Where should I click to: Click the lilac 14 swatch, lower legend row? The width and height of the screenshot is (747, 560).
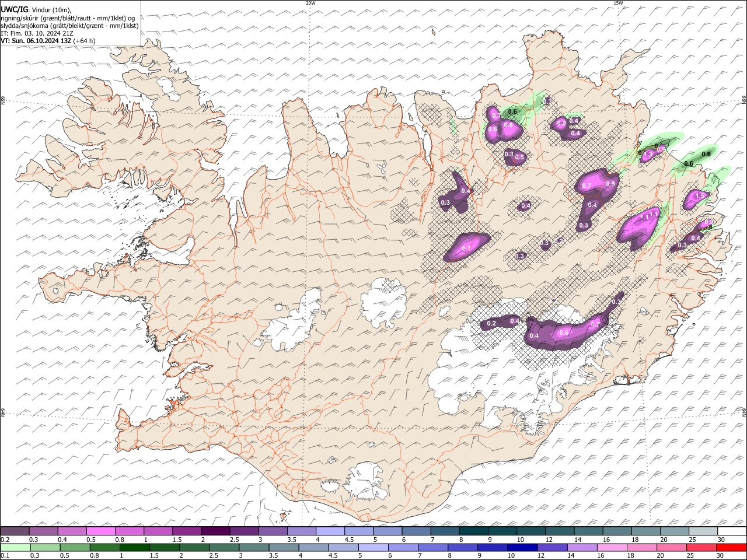pos(582,547)
